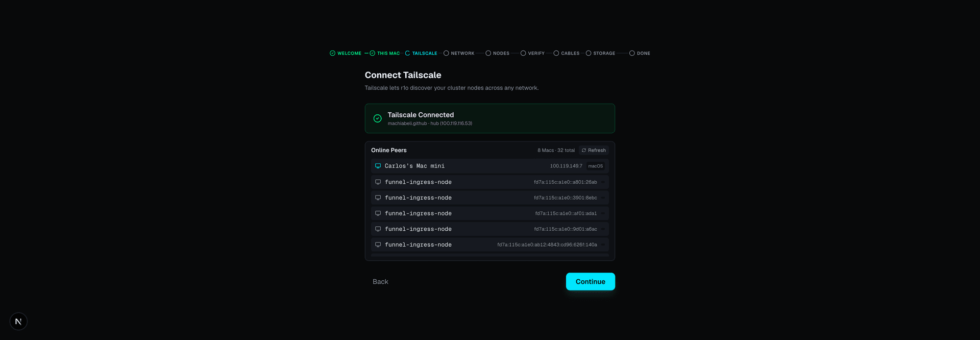Click the macOS badge on Carlos's Mac mini
Screen dimensions: 980x340
pyautogui.click(x=595, y=166)
